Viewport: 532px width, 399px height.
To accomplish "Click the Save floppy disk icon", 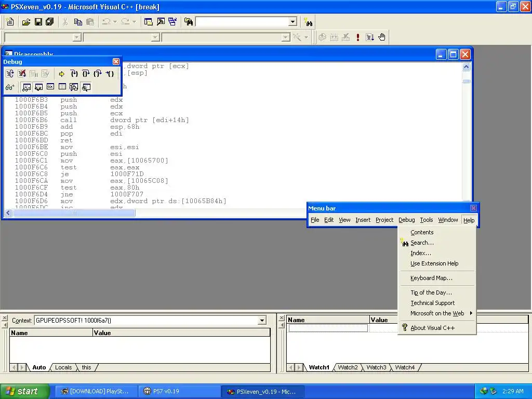I will pyautogui.click(x=38, y=22).
